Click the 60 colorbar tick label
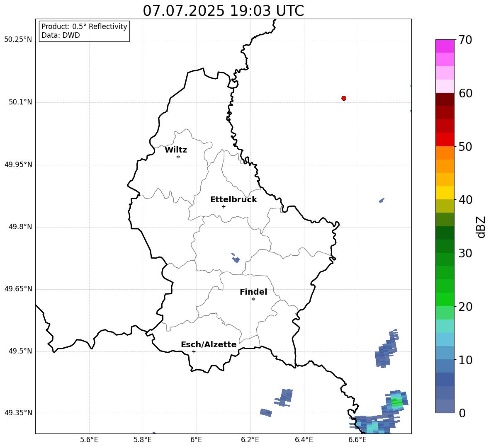The image size is (491, 448). [x=465, y=93]
